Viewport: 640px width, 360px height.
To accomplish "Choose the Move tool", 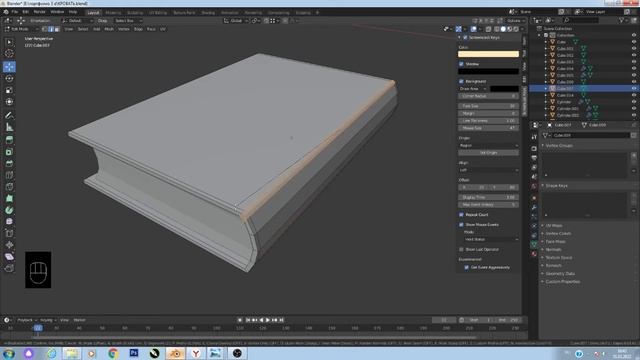I will tap(9, 67).
